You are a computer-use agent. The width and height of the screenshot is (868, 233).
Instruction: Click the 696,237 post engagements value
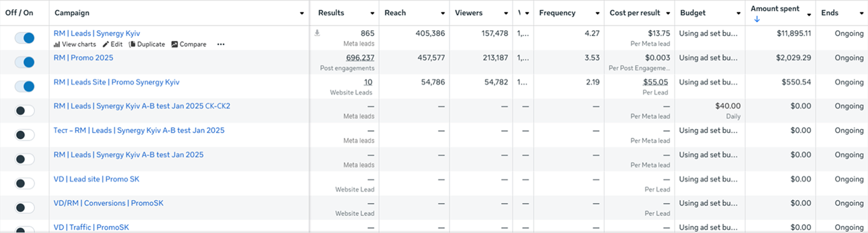pos(360,58)
